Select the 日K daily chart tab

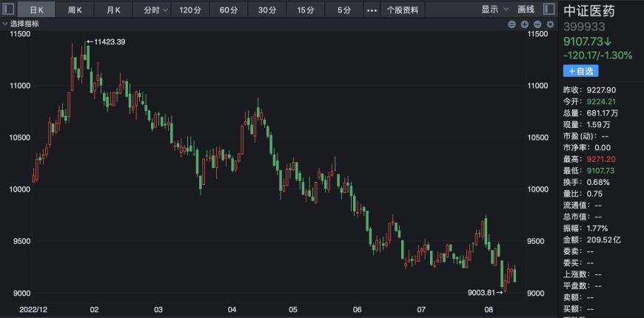point(36,10)
